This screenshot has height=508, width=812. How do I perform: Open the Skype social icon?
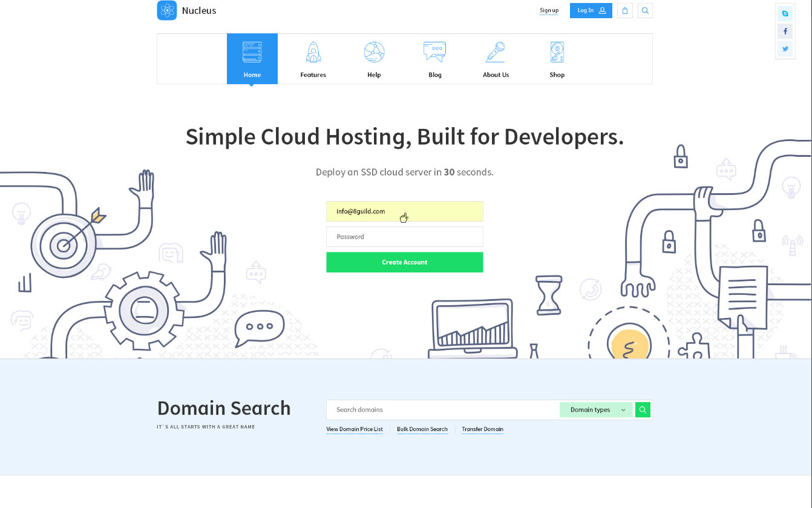(x=785, y=13)
